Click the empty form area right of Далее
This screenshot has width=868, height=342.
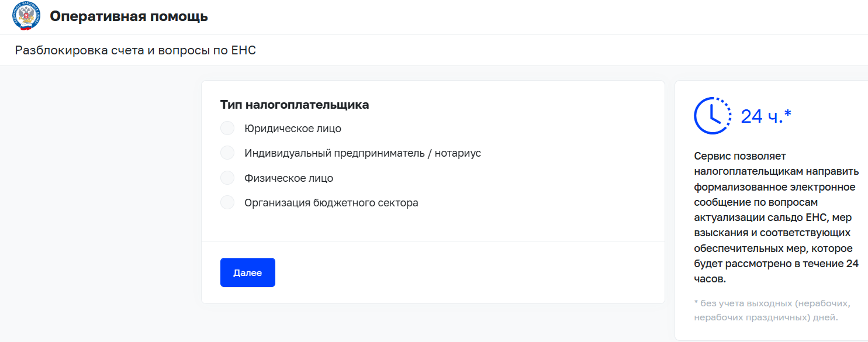(468, 272)
